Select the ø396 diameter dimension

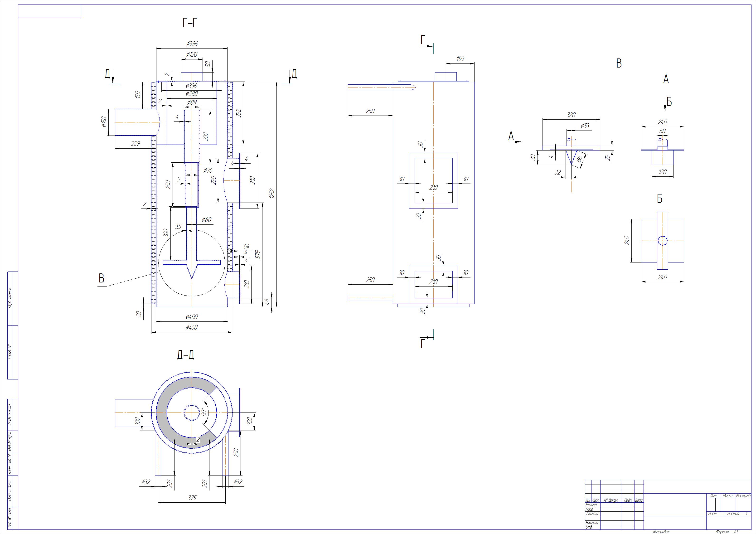(x=192, y=44)
